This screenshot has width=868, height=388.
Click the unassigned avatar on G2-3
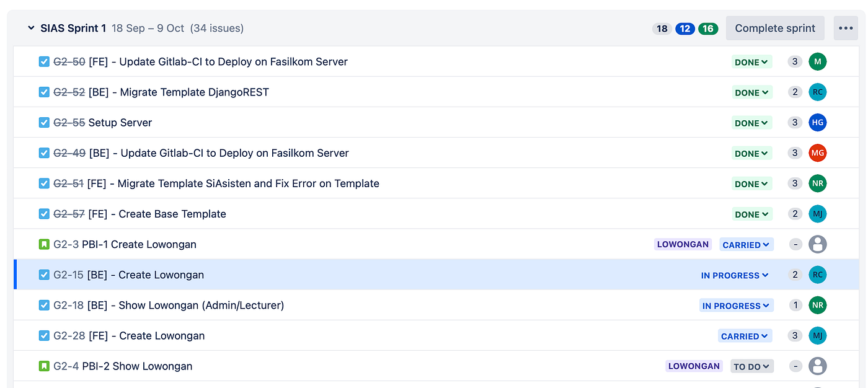point(818,244)
